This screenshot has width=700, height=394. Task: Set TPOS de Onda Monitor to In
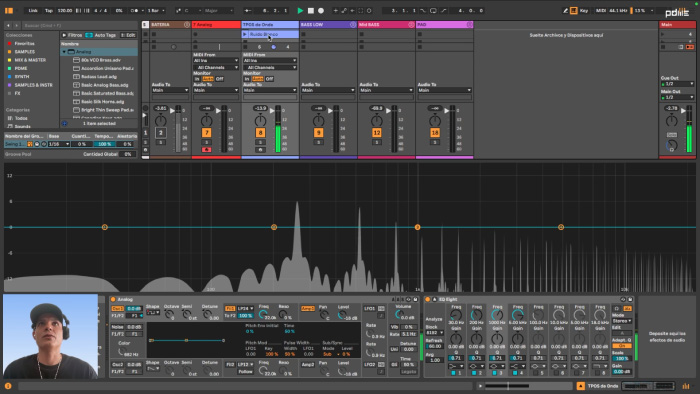pos(246,79)
